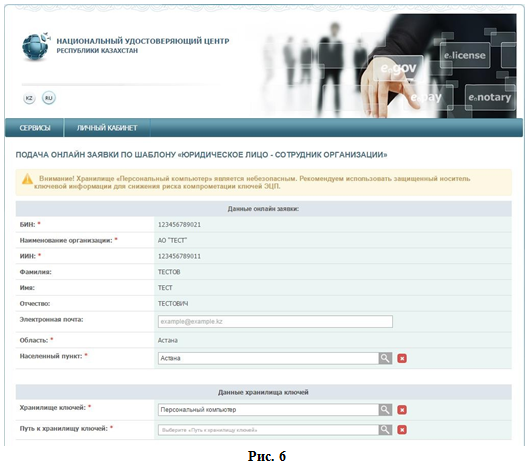Click the warning triangle icon in alert
The height and width of the screenshot is (467, 526).
(x=27, y=179)
